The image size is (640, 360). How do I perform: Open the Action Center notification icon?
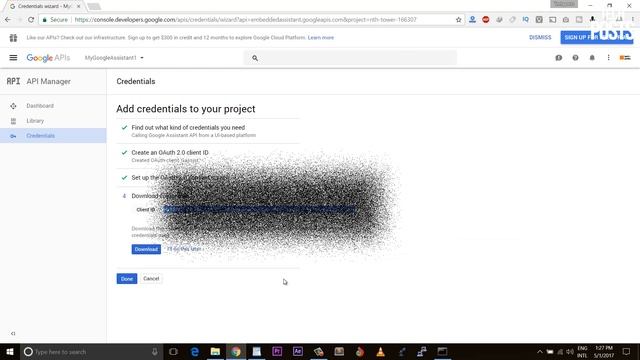click(627, 351)
